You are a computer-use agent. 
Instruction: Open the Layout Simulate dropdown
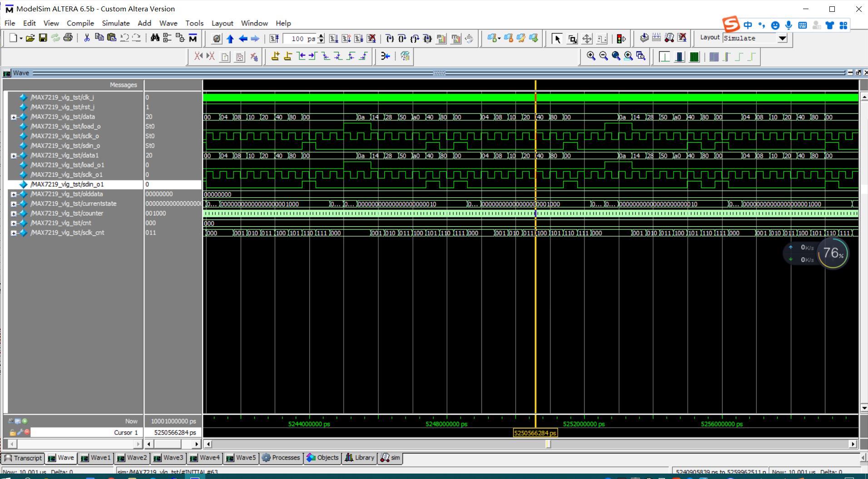click(782, 38)
